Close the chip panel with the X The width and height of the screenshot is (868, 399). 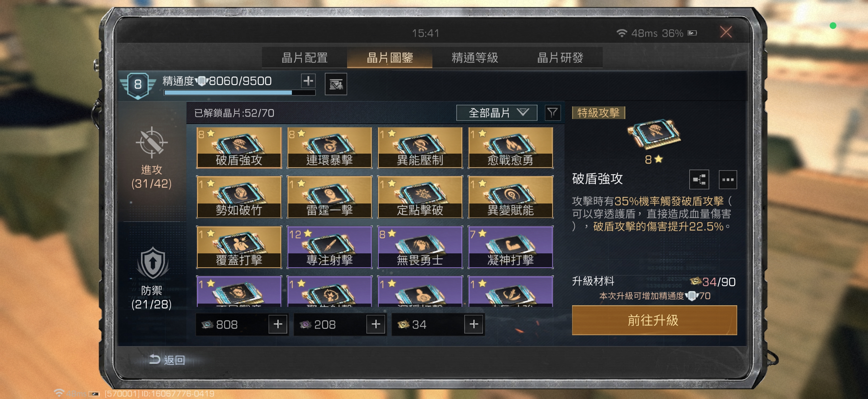click(x=726, y=32)
